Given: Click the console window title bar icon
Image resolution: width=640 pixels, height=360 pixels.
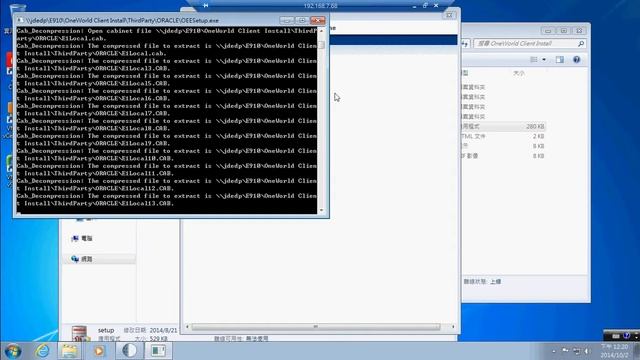Looking at the screenshot, I should click(20, 20).
